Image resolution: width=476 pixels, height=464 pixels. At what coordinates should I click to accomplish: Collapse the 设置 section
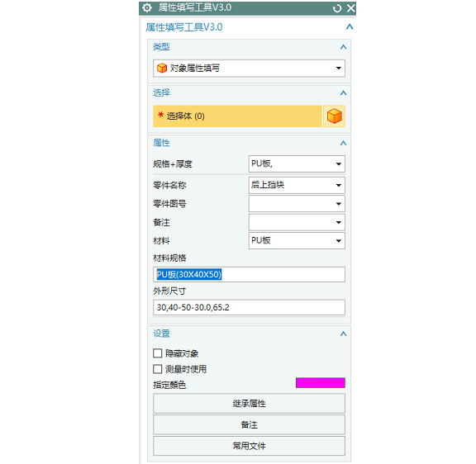click(343, 334)
